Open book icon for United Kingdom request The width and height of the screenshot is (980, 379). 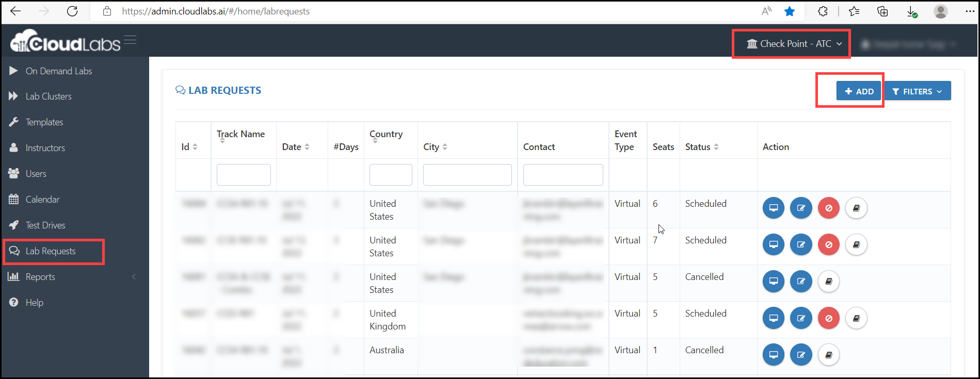click(x=856, y=318)
